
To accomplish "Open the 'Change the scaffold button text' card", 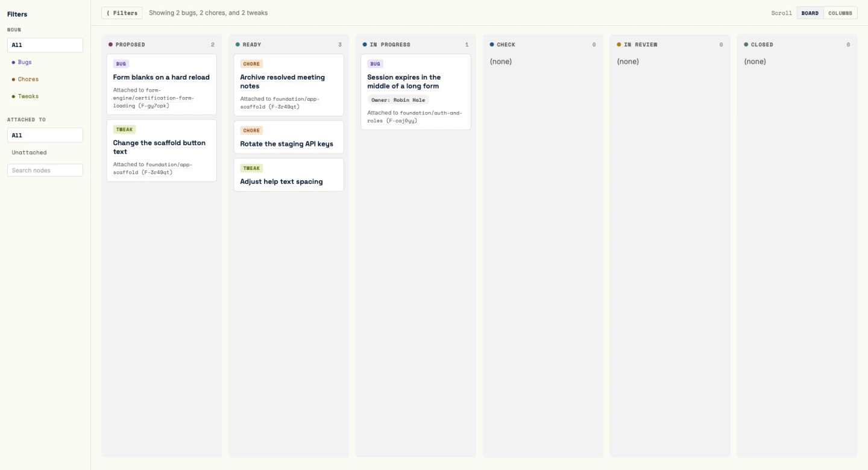I will click(162, 151).
